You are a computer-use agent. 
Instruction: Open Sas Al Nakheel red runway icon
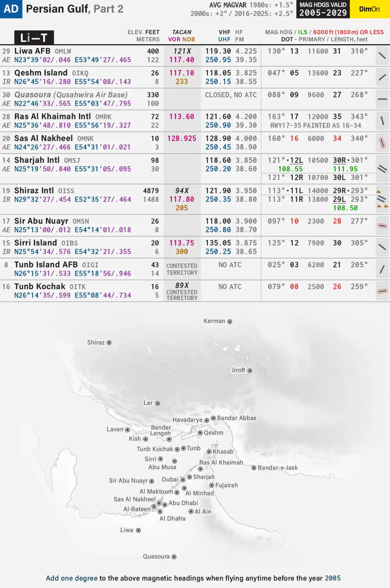coord(382,143)
